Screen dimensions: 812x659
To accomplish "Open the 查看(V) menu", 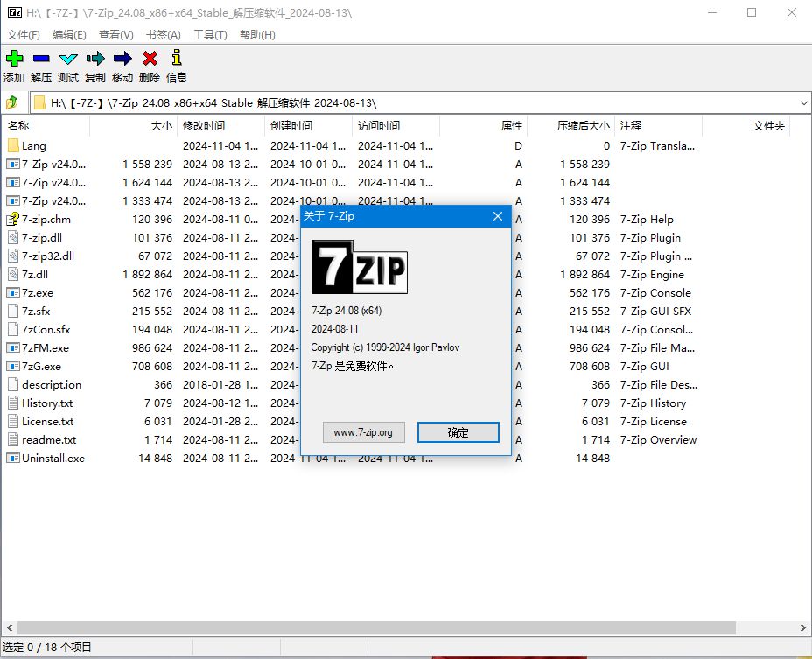I will coord(116,35).
